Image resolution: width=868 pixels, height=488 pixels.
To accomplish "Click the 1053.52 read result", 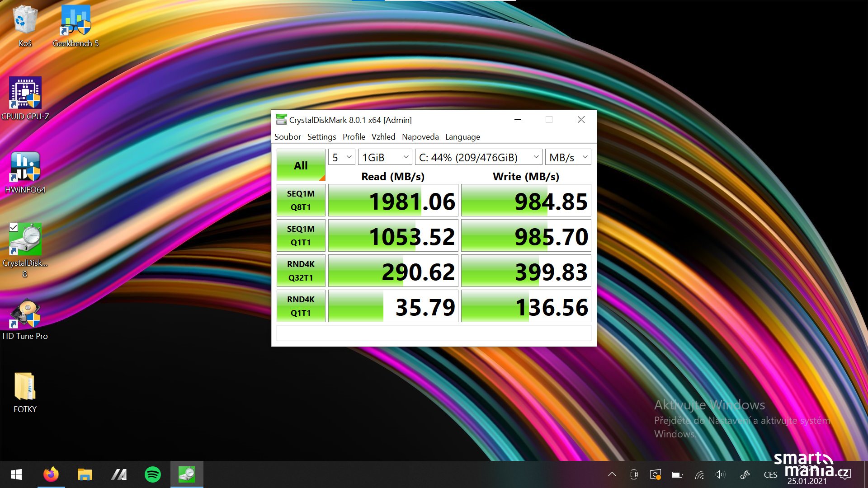I will (x=393, y=235).
